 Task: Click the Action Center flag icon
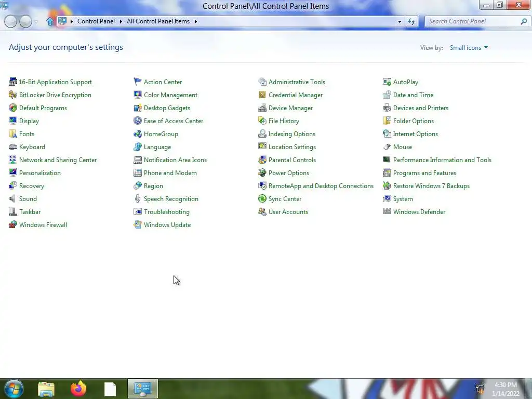137,82
